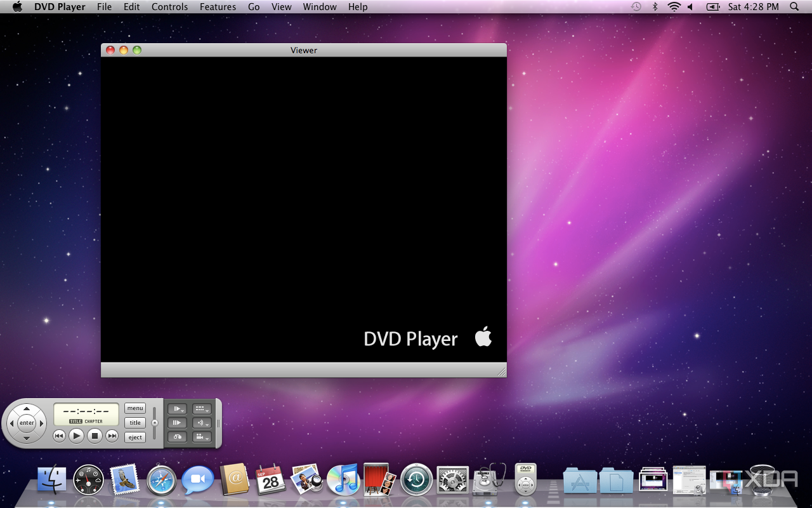This screenshot has height=508, width=812.
Task: Open the Features menu
Action: [x=218, y=7]
